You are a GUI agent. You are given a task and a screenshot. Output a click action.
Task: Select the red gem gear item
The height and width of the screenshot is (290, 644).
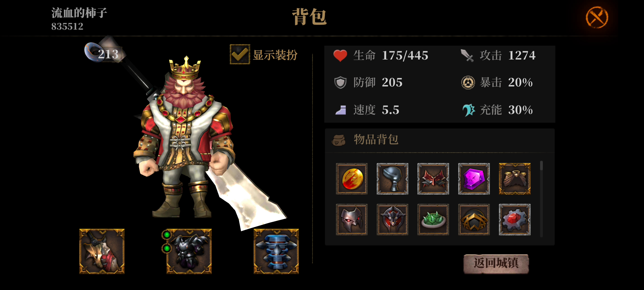click(515, 220)
